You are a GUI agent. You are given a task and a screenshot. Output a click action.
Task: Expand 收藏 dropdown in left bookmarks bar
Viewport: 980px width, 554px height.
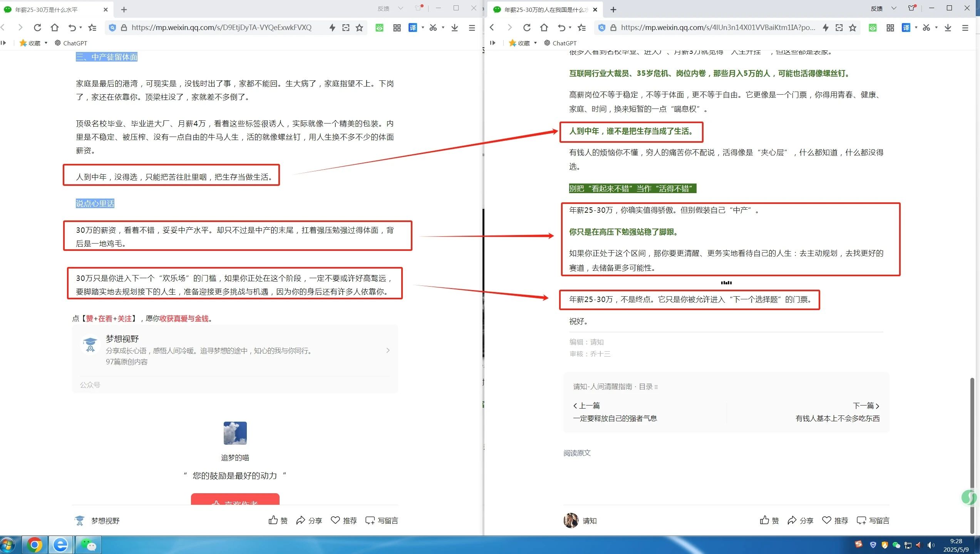46,43
